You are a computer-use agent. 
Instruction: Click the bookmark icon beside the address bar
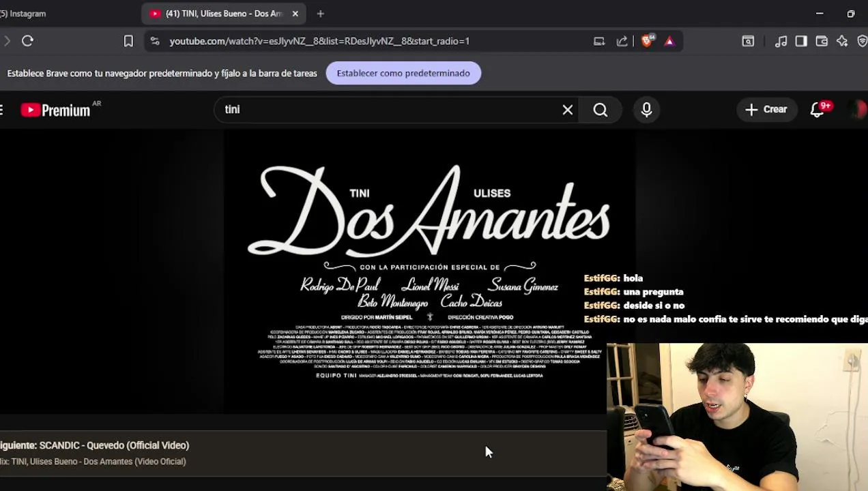[128, 41]
